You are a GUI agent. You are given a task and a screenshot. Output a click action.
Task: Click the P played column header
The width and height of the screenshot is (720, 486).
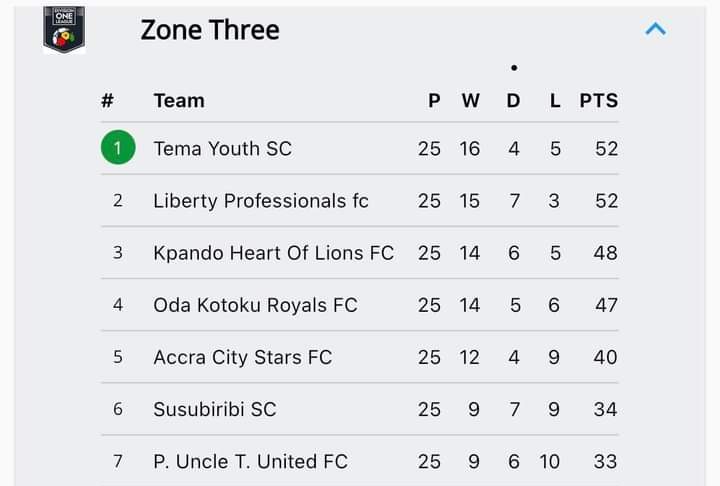click(434, 101)
